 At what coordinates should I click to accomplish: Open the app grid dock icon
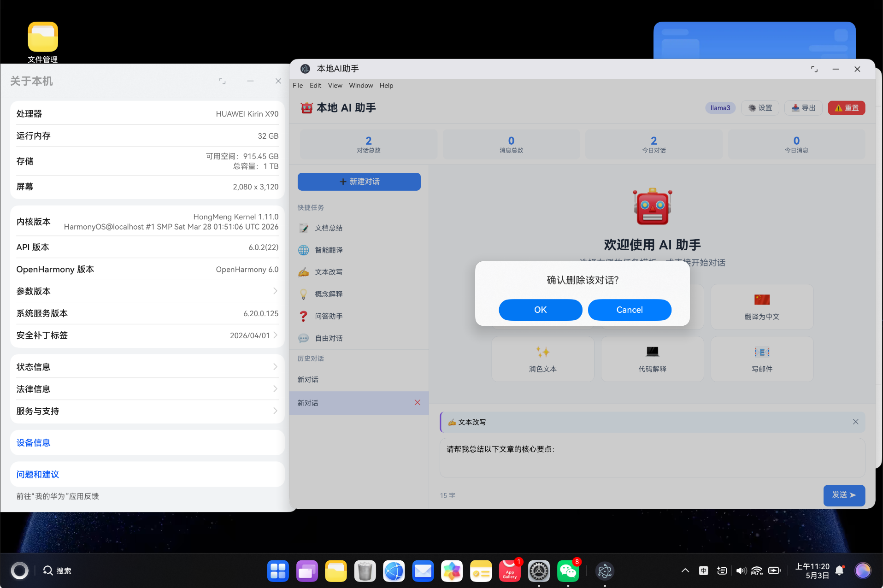point(278,571)
